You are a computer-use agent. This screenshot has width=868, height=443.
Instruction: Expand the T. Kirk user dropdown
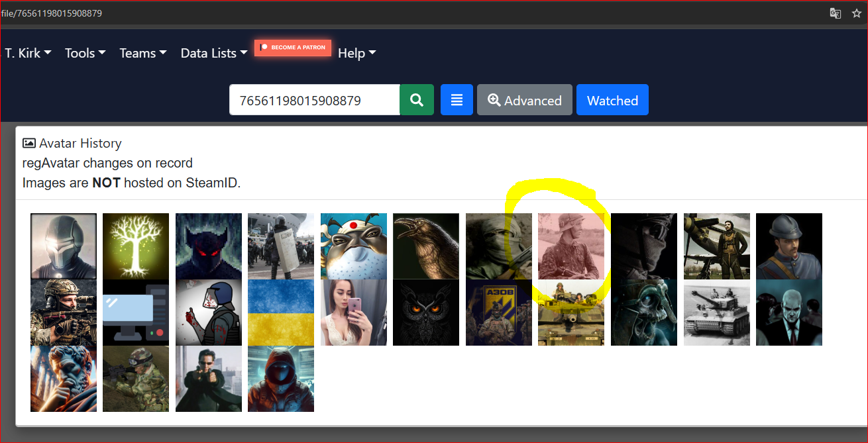click(28, 53)
